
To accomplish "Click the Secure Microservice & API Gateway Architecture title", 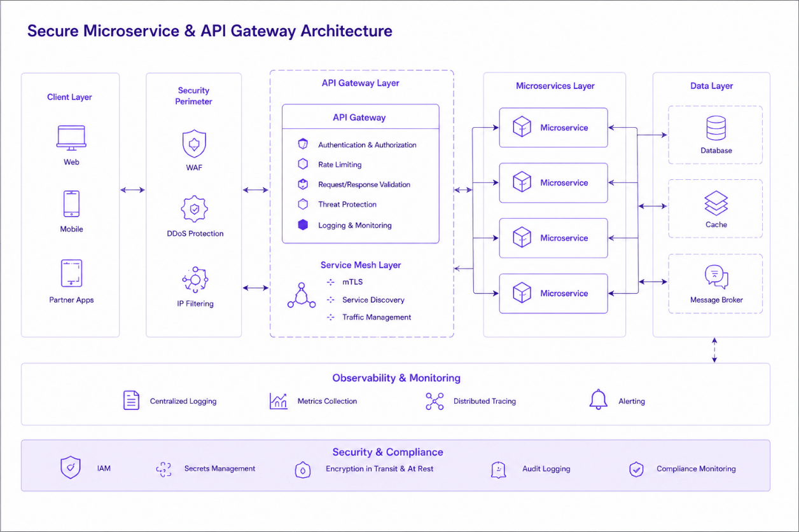I will pyautogui.click(x=209, y=31).
